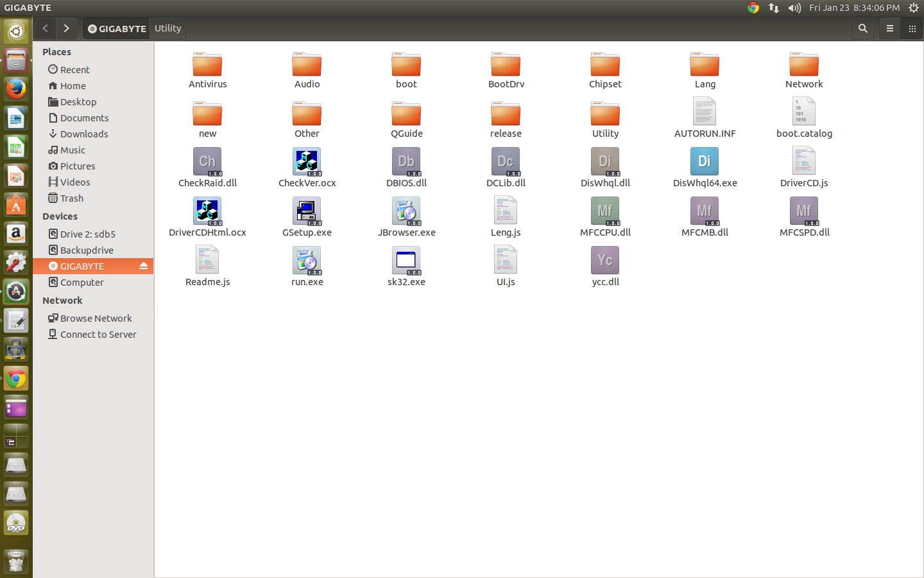Open Desktop in sidebar

(x=93, y=101)
